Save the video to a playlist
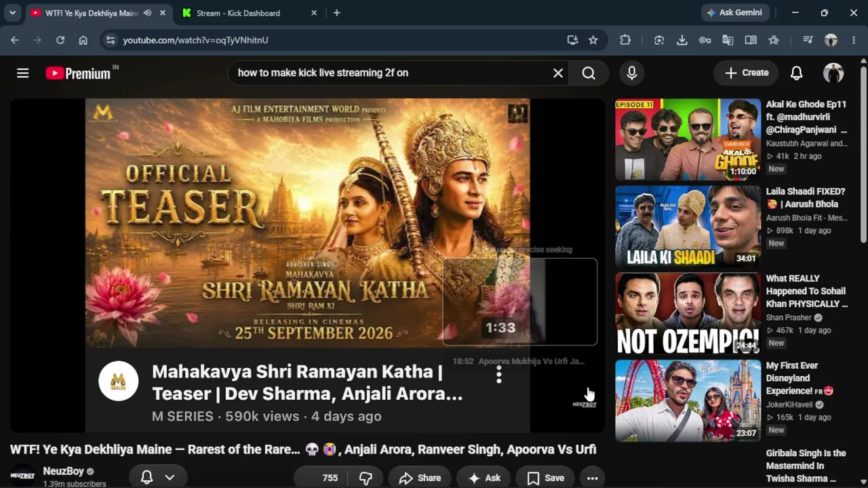The height and width of the screenshot is (488, 868). point(546,478)
